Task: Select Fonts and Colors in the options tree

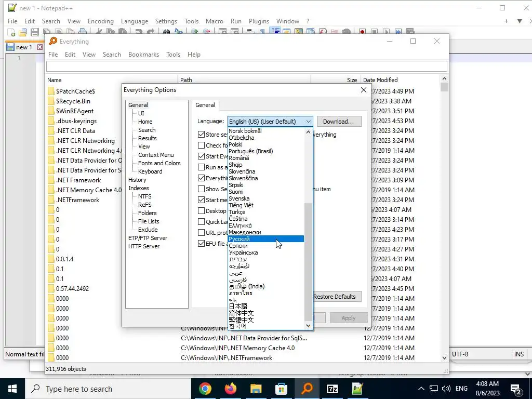Action: (x=159, y=163)
